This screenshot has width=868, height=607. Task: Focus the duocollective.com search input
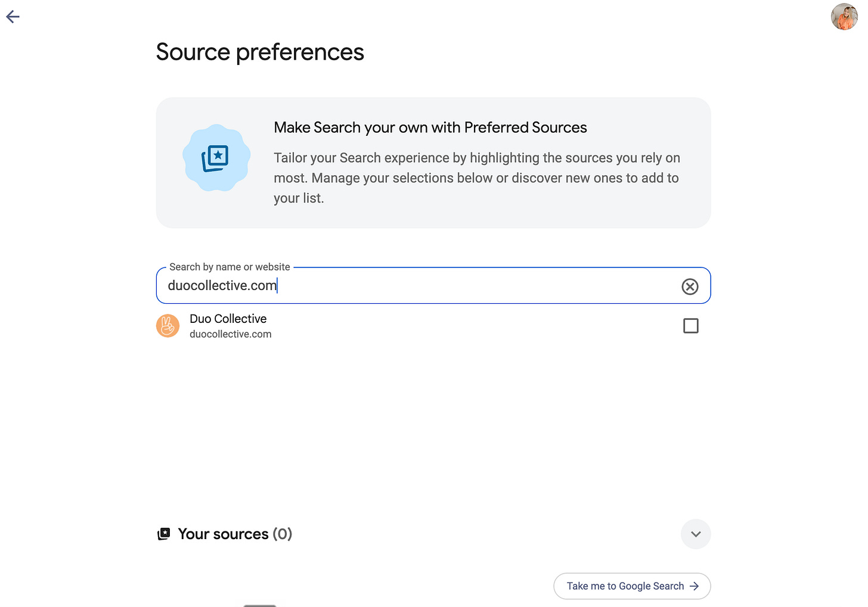click(433, 286)
